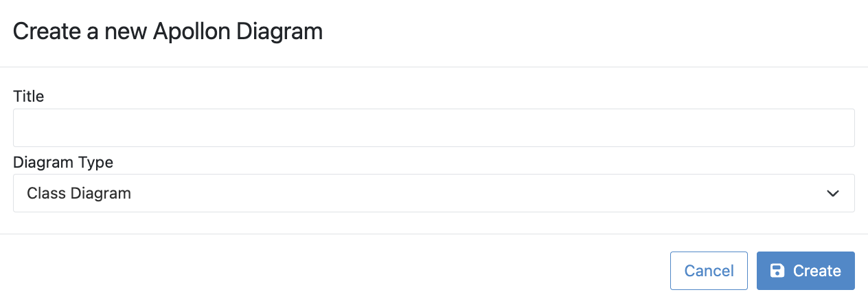Image resolution: width=868 pixels, height=301 pixels.
Task: Place cursor in the empty Title box
Action: pyautogui.click(x=433, y=128)
